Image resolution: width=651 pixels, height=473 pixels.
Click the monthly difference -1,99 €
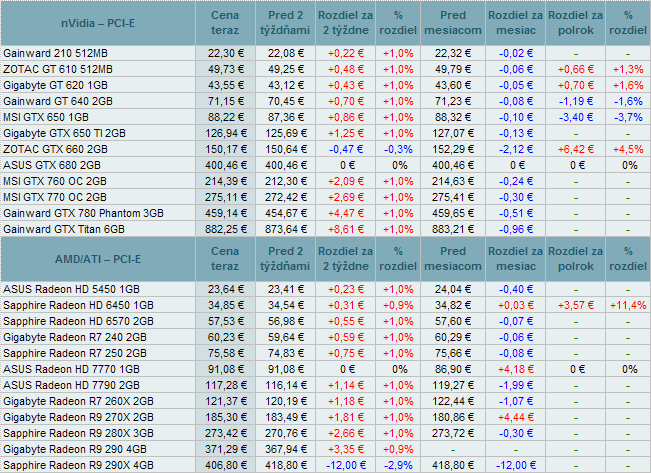coord(516,385)
